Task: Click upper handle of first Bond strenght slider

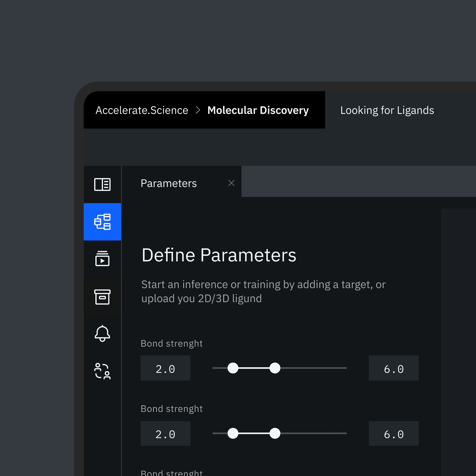Action: coord(275,368)
